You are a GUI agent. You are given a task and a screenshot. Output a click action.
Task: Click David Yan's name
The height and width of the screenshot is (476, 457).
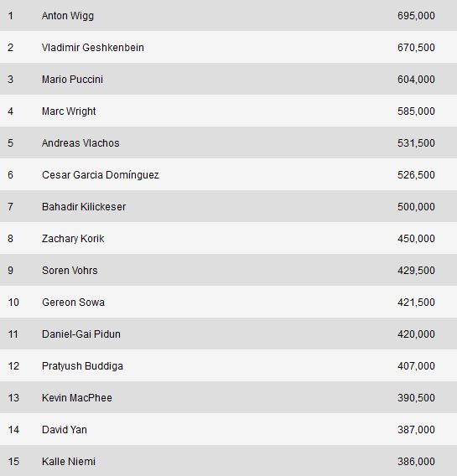coord(65,430)
